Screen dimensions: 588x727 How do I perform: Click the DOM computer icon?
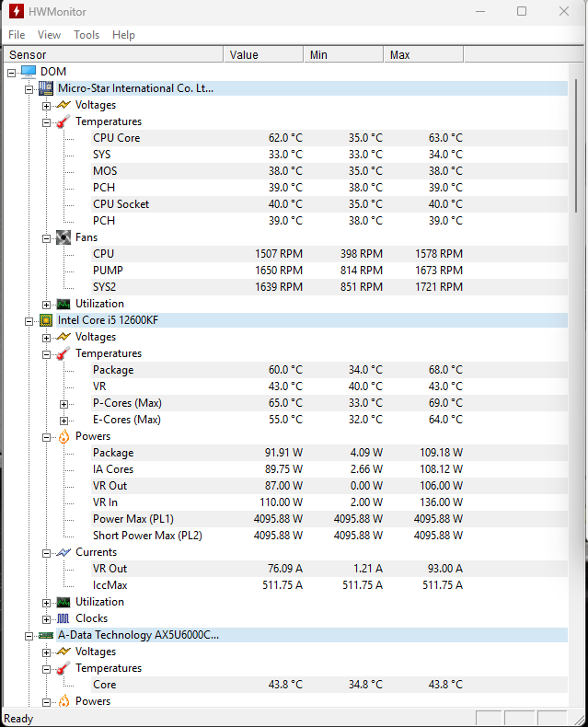coord(29,72)
